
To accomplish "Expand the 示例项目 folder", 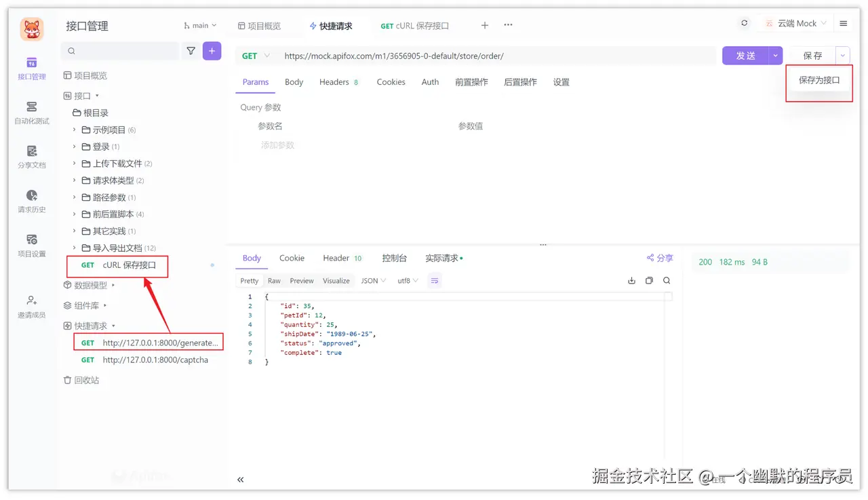I will pos(75,130).
